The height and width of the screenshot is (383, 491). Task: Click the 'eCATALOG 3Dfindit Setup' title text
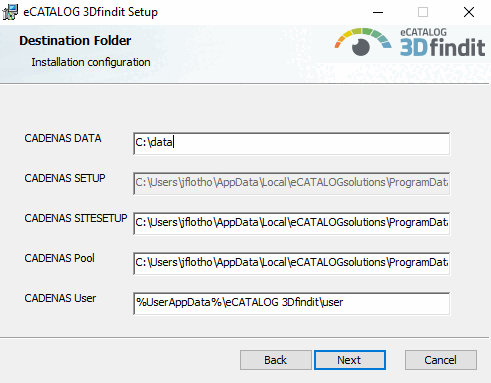click(90, 12)
